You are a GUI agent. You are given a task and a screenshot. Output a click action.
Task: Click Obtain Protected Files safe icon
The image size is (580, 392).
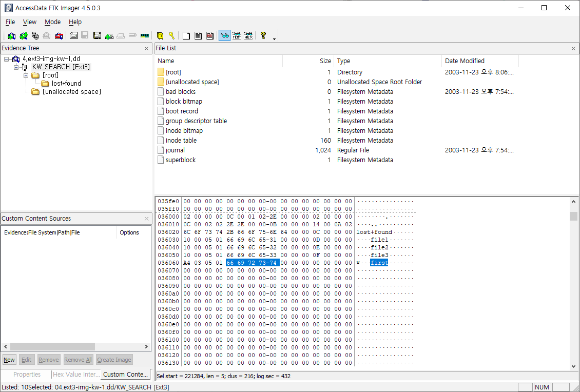pos(160,35)
